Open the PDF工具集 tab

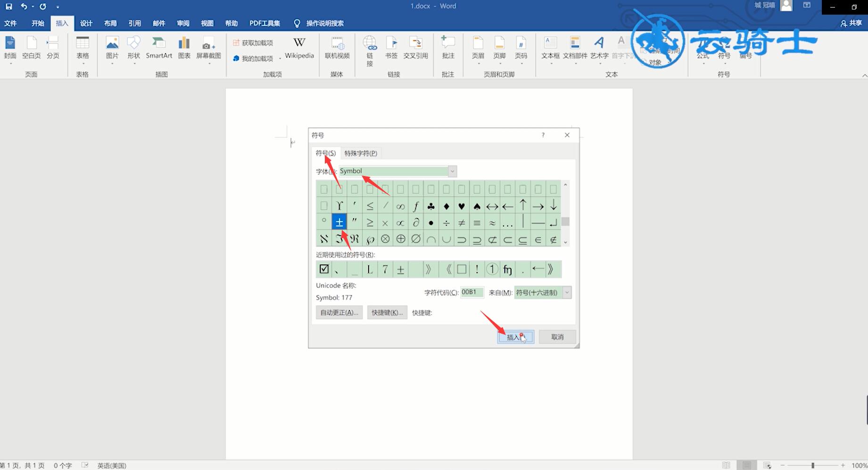point(265,23)
